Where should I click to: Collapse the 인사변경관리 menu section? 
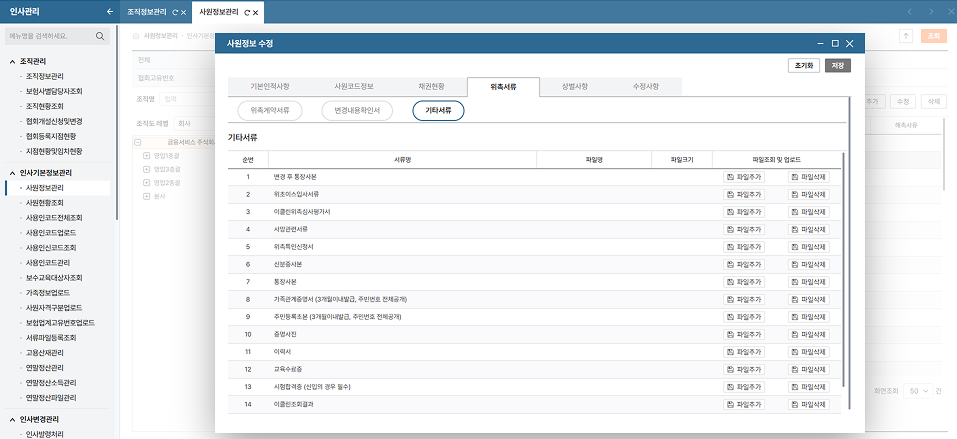pyautogui.click(x=12, y=419)
